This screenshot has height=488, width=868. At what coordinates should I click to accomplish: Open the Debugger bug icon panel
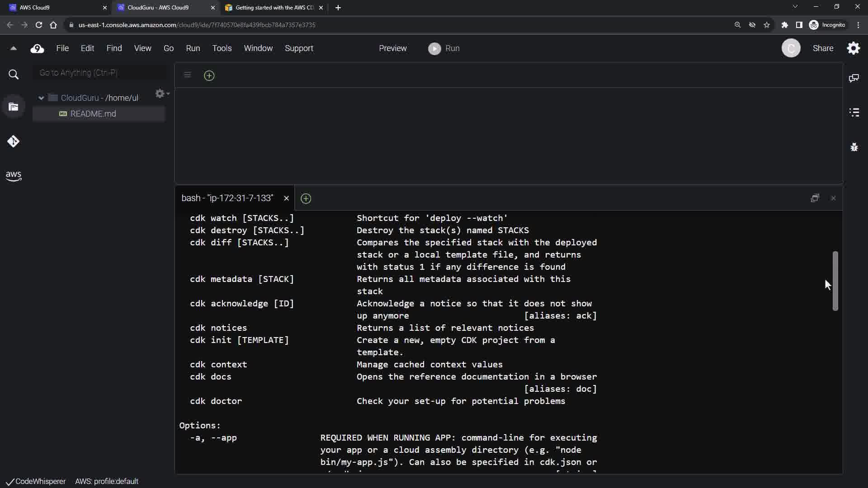[854, 147]
